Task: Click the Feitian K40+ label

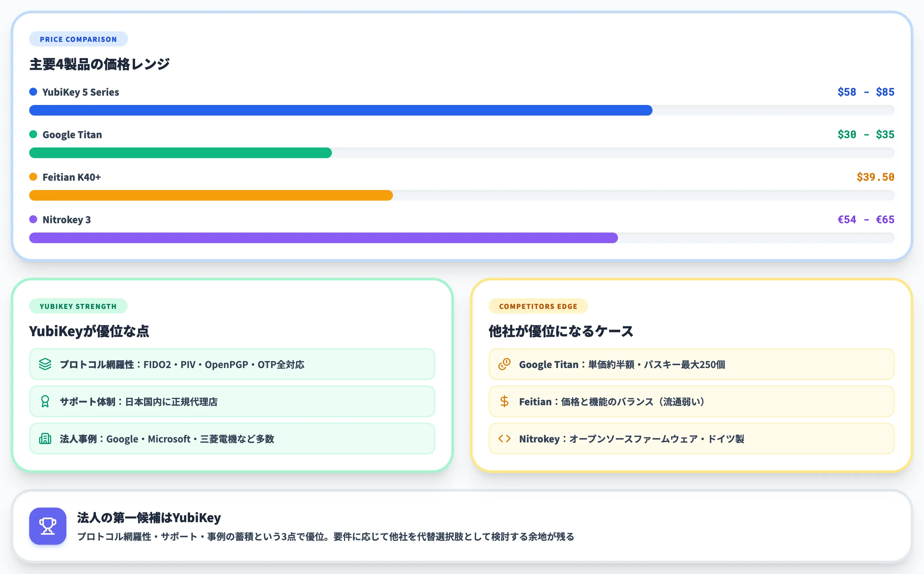Action: (72, 177)
